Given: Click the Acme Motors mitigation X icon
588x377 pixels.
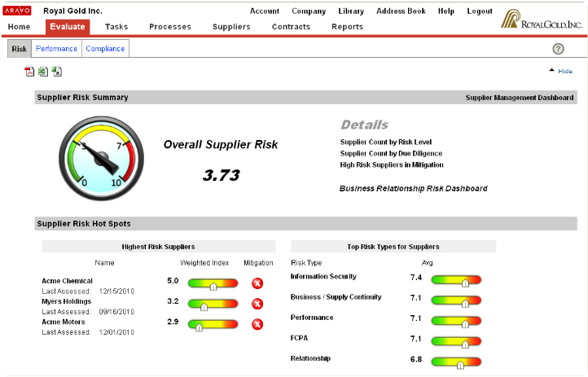Looking at the screenshot, I should [x=257, y=324].
